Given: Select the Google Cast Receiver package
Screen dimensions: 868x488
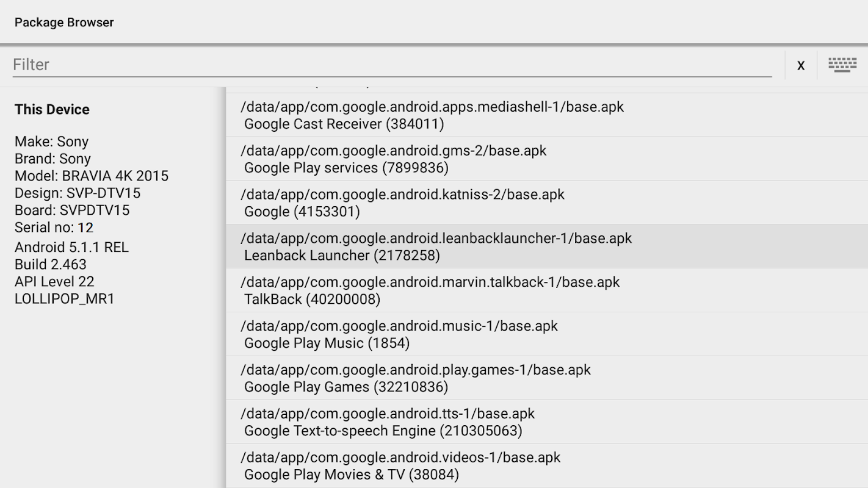Looking at the screenshot, I should click(x=547, y=115).
